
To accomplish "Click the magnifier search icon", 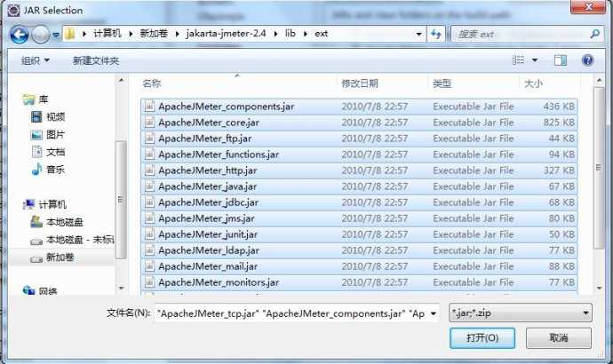I will (x=595, y=34).
